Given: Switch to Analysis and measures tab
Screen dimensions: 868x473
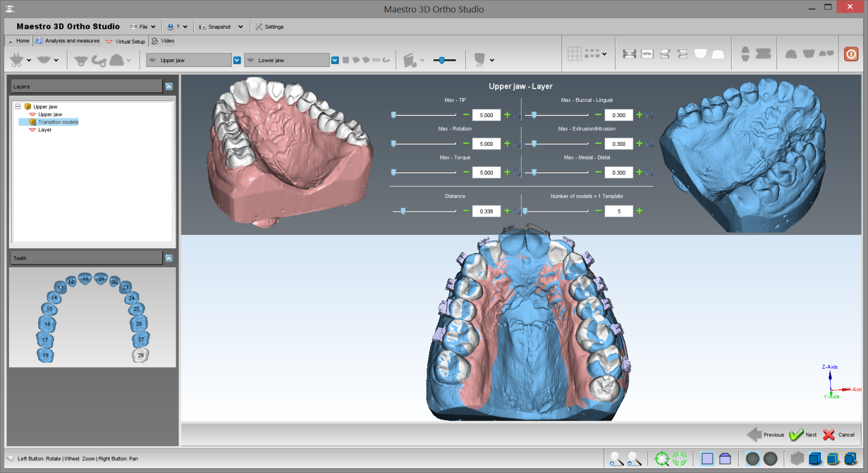Looking at the screenshot, I should click(x=69, y=41).
